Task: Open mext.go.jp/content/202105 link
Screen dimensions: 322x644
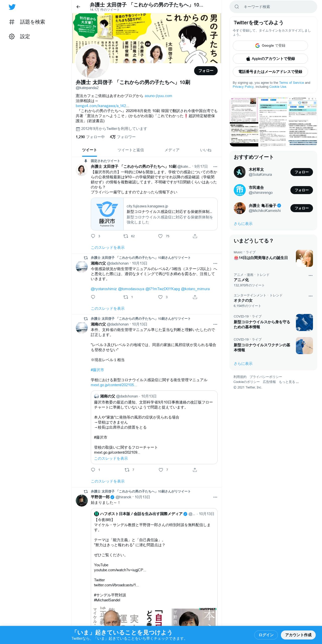Action: [114, 385]
